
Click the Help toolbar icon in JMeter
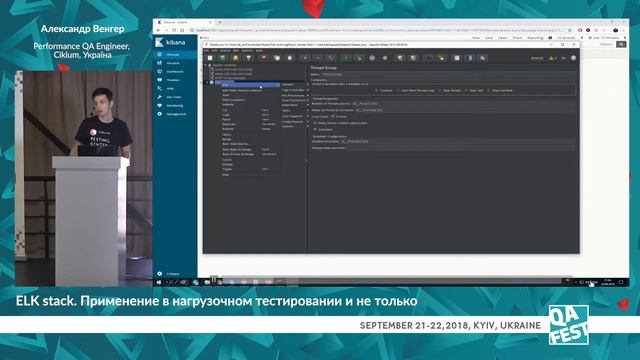[469, 58]
